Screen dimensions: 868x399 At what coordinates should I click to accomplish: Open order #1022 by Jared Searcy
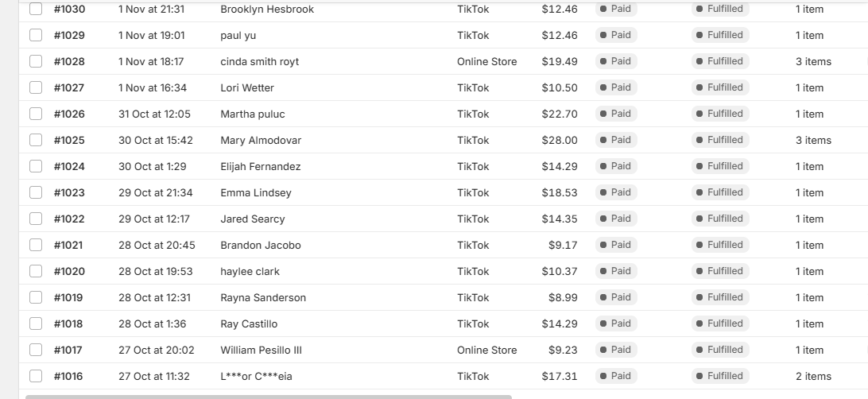[69, 219]
